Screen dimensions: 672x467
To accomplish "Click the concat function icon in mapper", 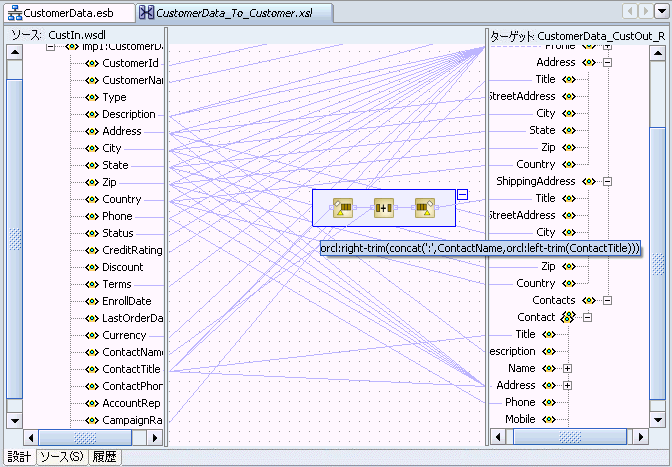I will [x=384, y=208].
